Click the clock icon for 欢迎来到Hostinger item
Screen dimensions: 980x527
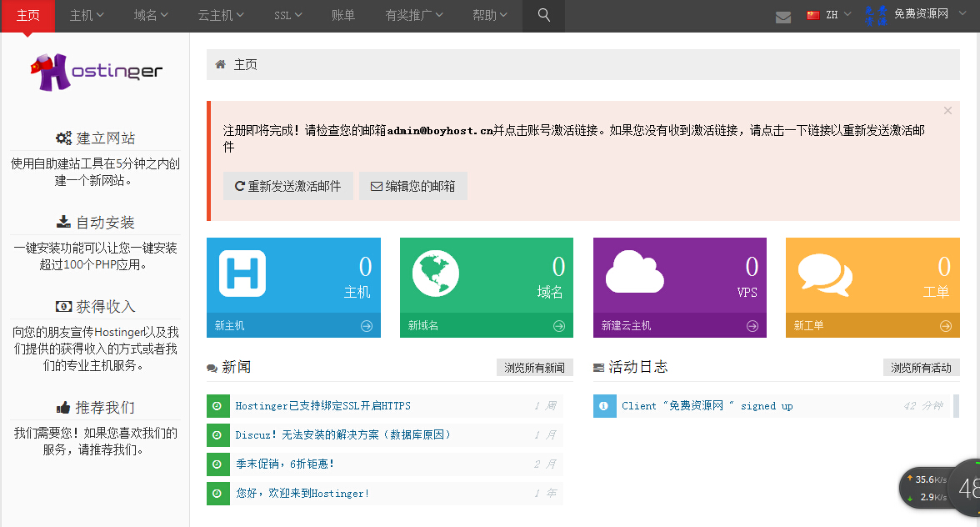point(217,494)
